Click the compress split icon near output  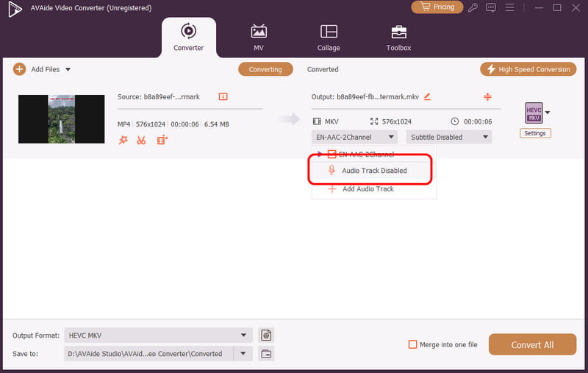tap(487, 96)
